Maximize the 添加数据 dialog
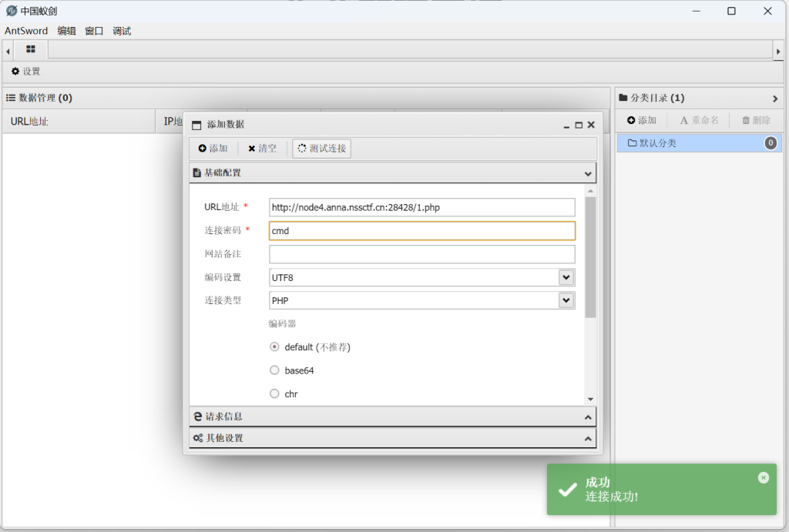Screen dimensions: 789x532 (579, 125)
